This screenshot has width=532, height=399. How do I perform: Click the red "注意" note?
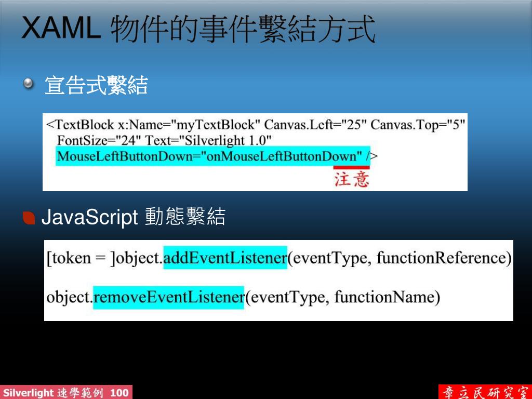[352, 179]
